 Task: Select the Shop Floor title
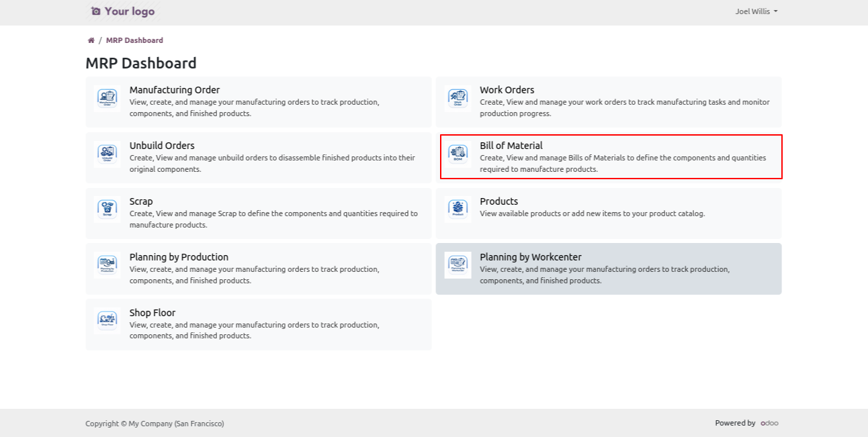[x=153, y=313]
